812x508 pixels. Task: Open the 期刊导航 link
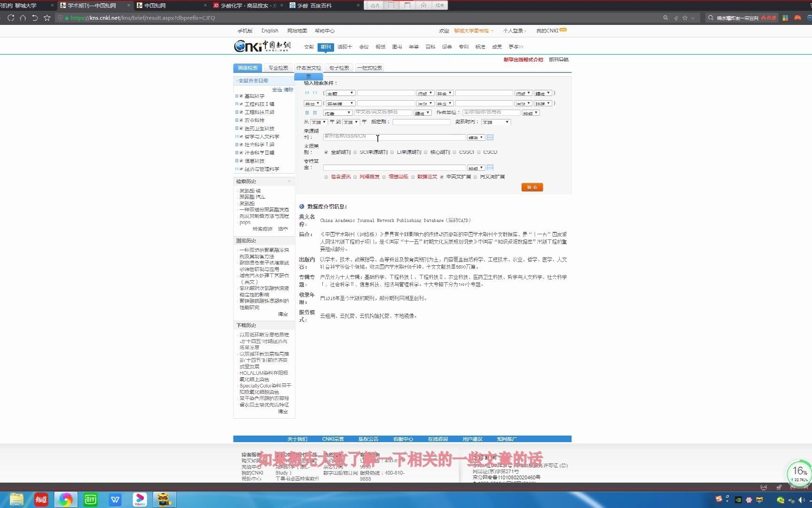(558, 60)
